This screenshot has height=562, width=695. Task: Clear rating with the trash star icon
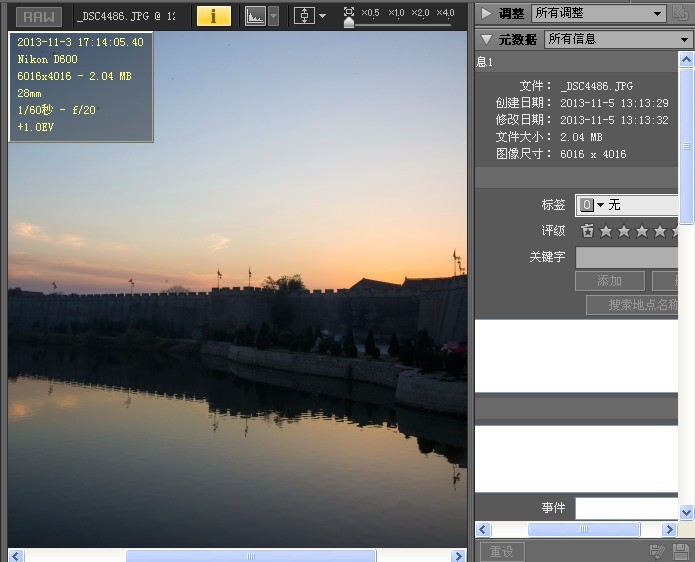coord(587,231)
